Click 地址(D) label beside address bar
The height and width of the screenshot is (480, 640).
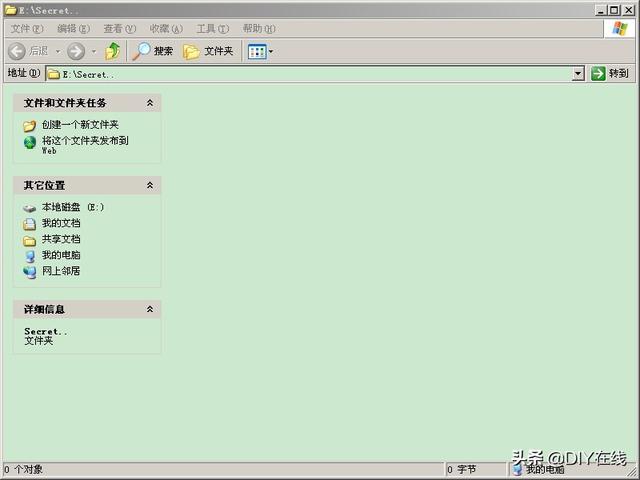click(24, 73)
